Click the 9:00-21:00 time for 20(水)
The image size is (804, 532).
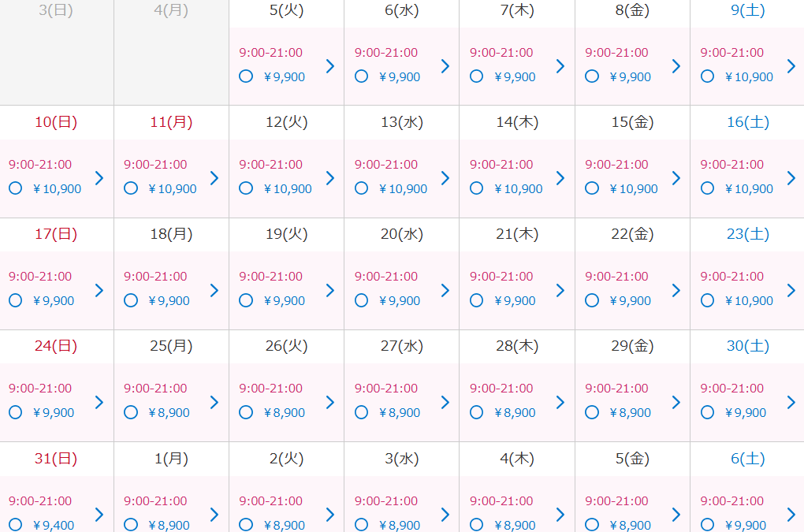tap(386, 277)
